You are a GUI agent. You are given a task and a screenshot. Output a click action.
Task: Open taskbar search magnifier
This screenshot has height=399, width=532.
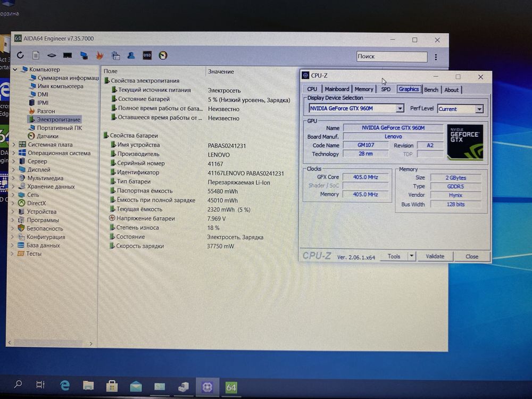(18, 385)
